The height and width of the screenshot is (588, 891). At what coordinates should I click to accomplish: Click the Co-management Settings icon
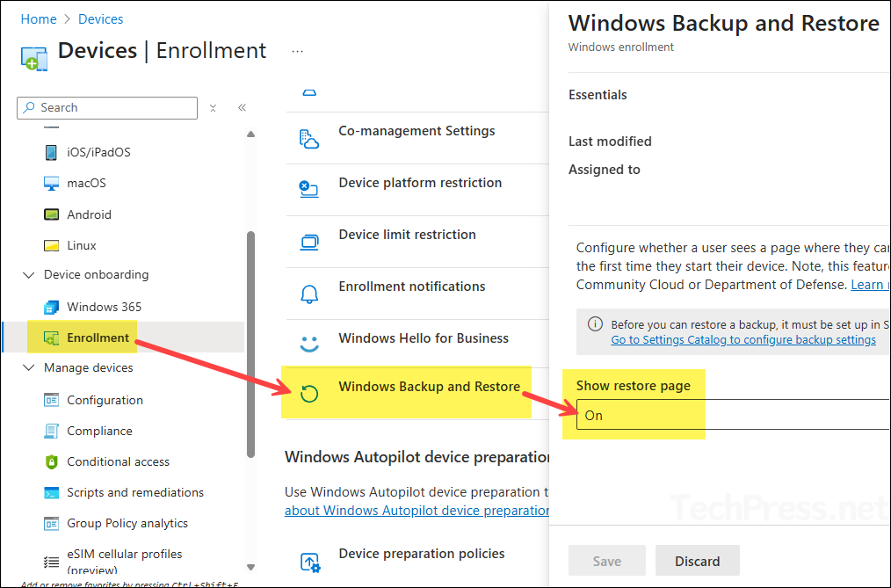pyautogui.click(x=308, y=139)
